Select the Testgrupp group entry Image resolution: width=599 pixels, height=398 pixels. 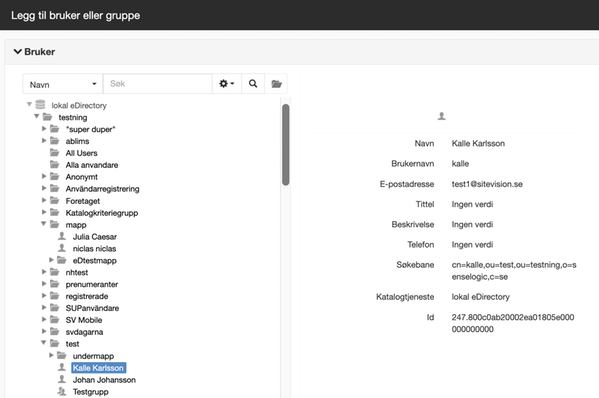[x=91, y=392]
